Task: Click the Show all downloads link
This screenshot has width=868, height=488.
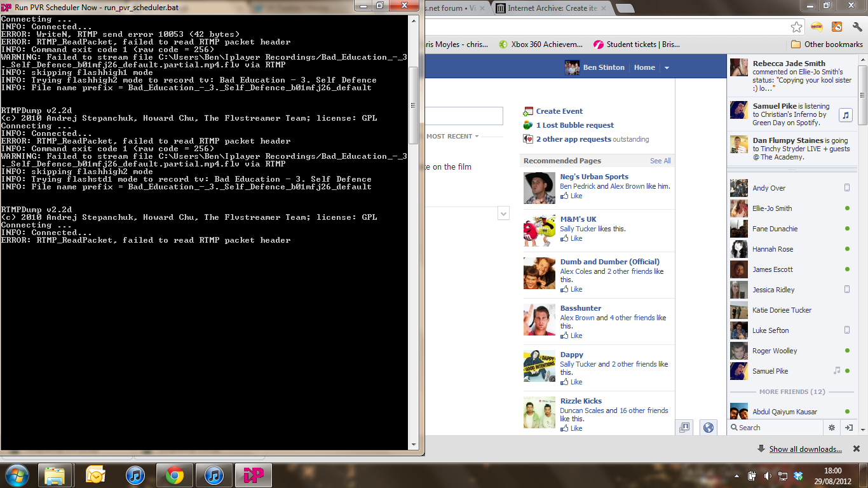Action: 805,449
